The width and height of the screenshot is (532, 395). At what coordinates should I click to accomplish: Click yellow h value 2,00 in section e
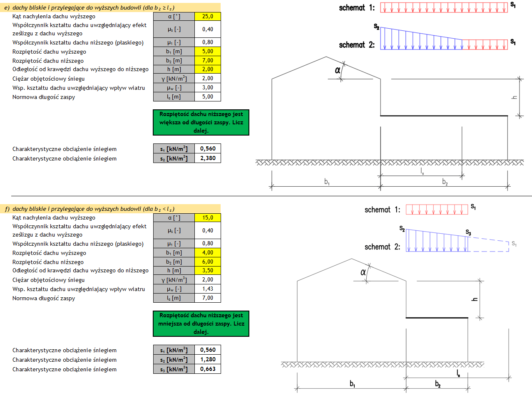click(x=207, y=69)
